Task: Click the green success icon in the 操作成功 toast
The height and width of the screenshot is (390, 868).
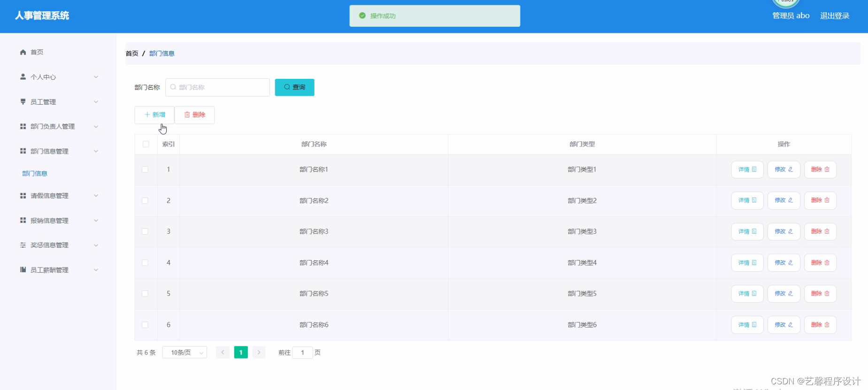Action: (x=362, y=15)
